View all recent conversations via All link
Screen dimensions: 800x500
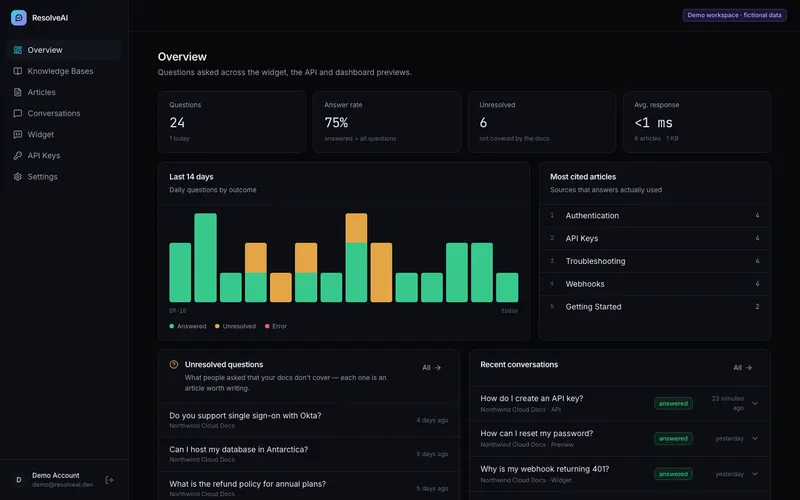tap(742, 367)
